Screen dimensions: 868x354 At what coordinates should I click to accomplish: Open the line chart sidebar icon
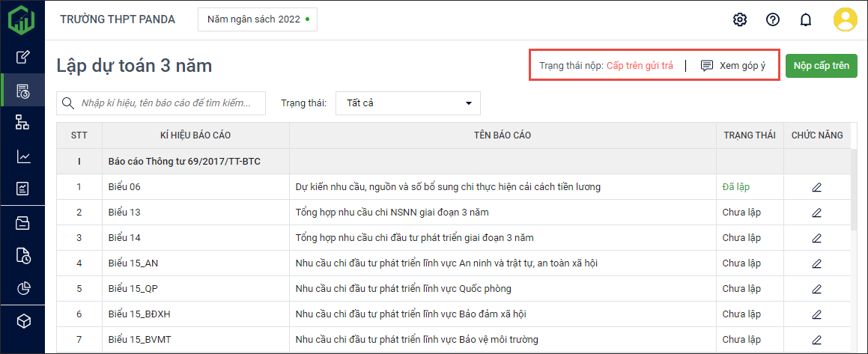pyautogui.click(x=23, y=156)
